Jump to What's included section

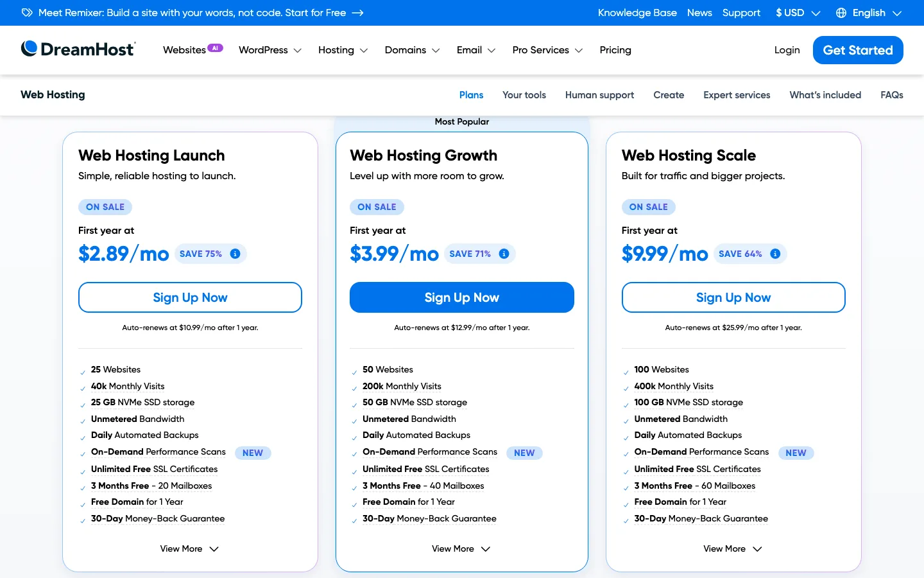click(825, 95)
